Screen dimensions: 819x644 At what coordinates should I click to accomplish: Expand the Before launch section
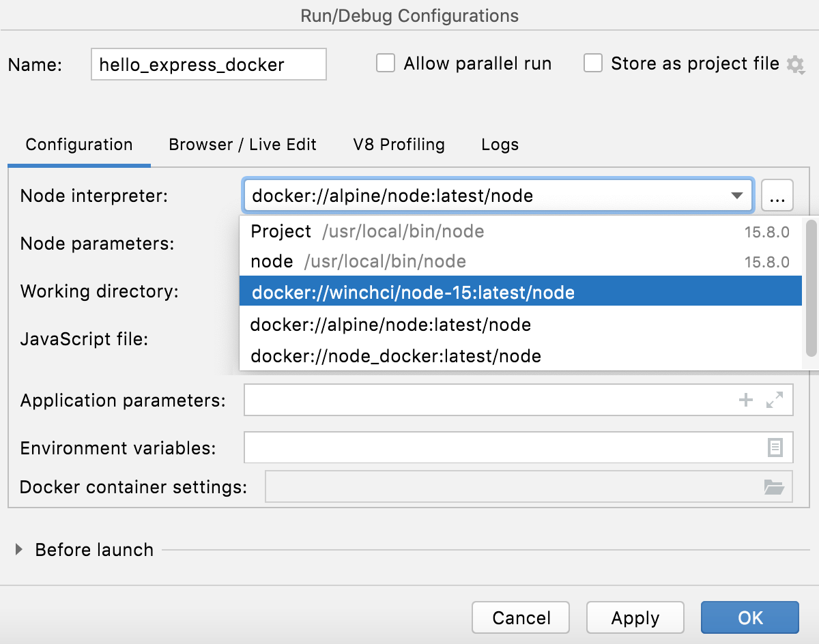coord(18,550)
